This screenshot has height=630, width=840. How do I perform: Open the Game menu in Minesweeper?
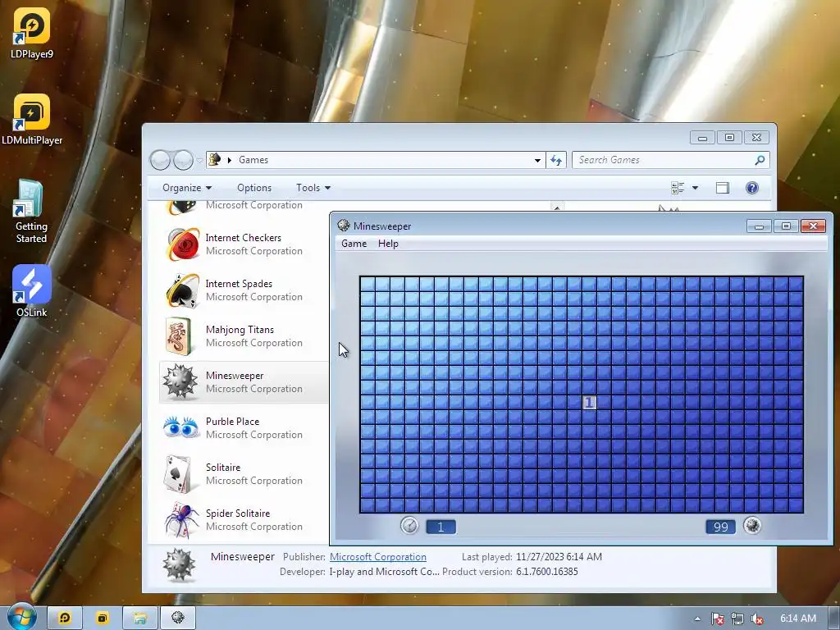(x=354, y=243)
